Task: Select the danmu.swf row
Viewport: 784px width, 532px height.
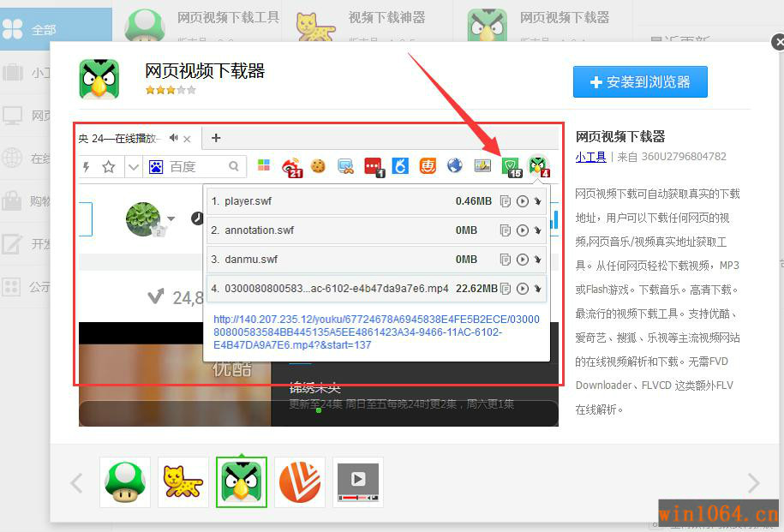Action: [x=376, y=260]
